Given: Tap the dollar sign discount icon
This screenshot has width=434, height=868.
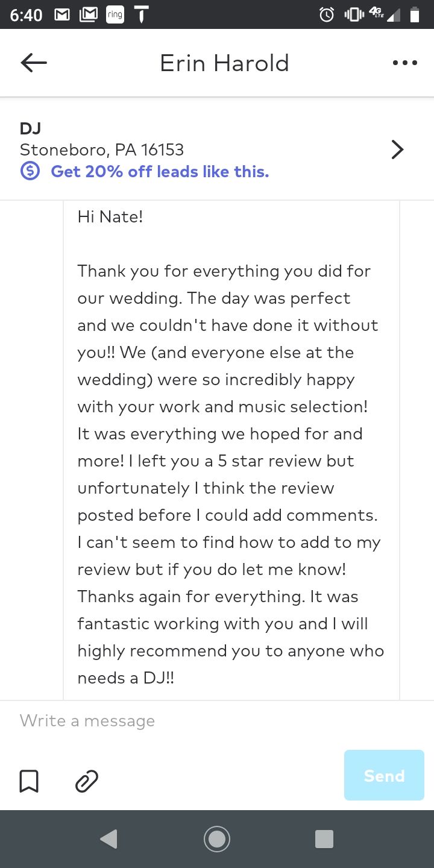Looking at the screenshot, I should tap(30, 172).
